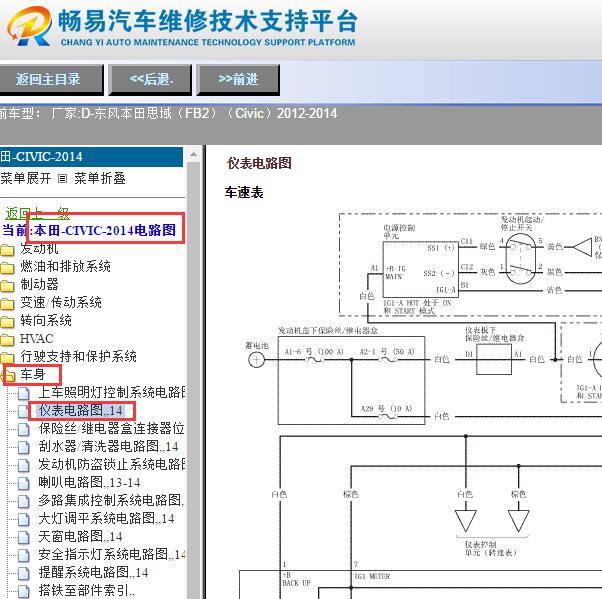
Task: Open the 发动机 folder icon
Action: [7, 250]
